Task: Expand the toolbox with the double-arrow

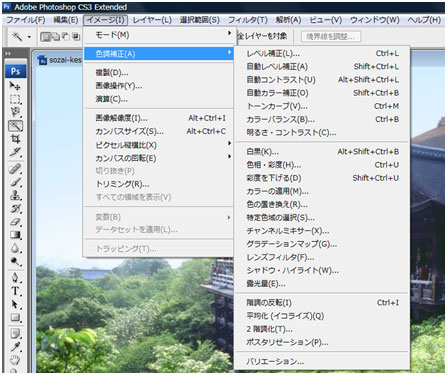Action: pyautogui.click(x=8, y=53)
